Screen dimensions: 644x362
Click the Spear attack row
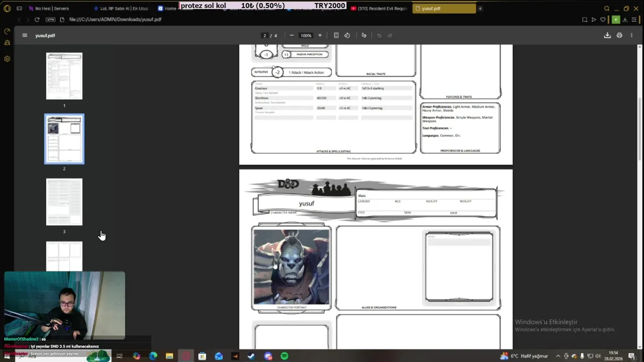334,108
